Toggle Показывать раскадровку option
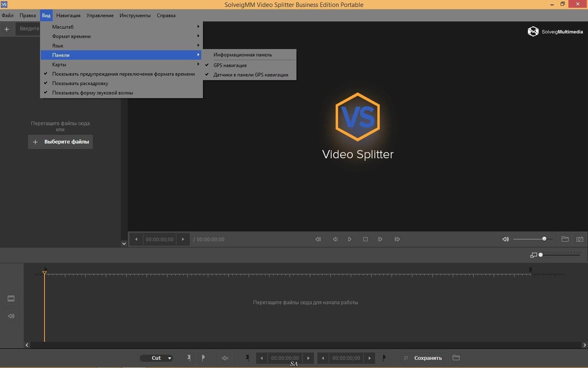Image resolution: width=588 pixels, height=368 pixels. (121, 83)
